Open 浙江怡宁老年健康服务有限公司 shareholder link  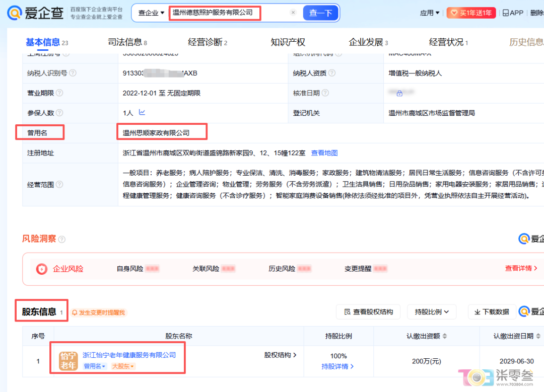point(129,355)
